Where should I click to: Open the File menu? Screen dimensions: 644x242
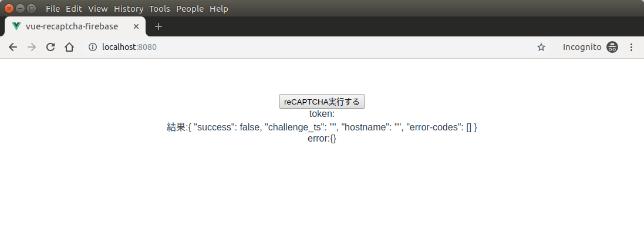pos(53,9)
